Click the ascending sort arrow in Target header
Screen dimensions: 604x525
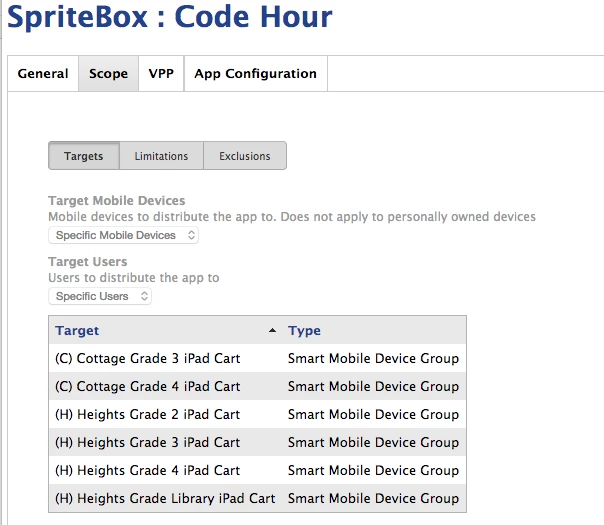(272, 330)
